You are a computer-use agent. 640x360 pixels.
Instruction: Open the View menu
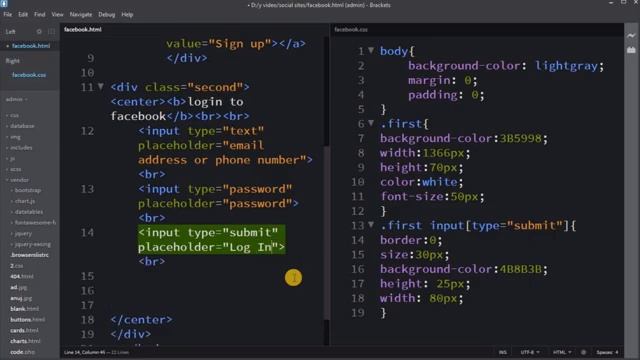click(x=57, y=14)
